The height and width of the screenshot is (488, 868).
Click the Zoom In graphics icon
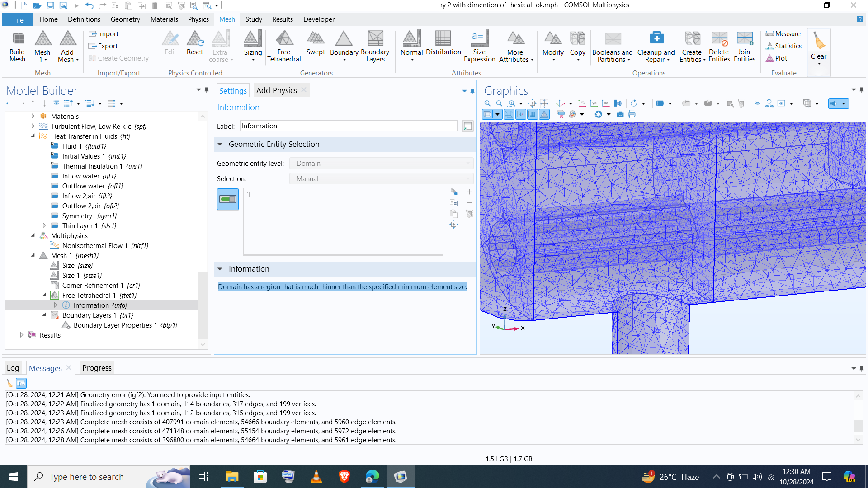pos(487,103)
